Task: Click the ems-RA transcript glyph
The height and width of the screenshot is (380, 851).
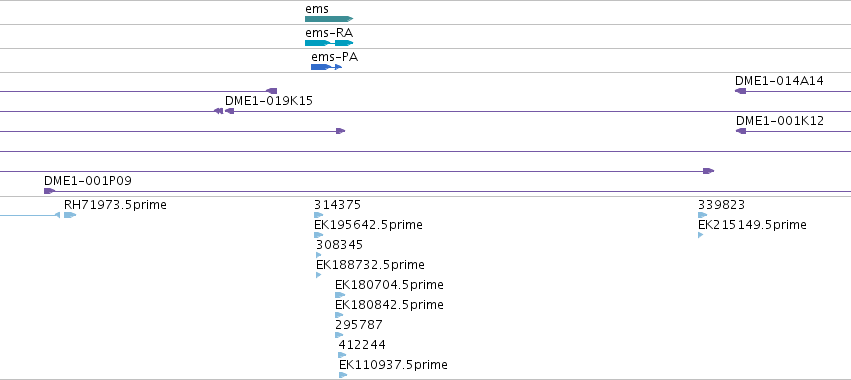Action: pyautogui.click(x=329, y=43)
